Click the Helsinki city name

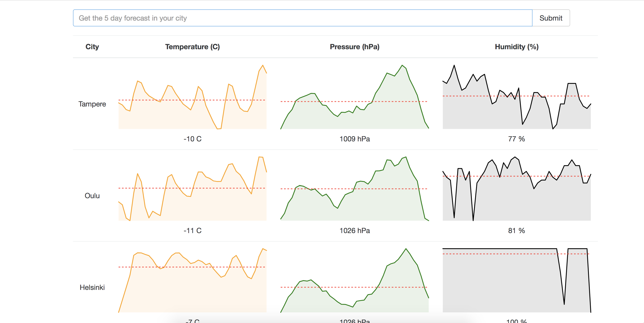tap(92, 287)
